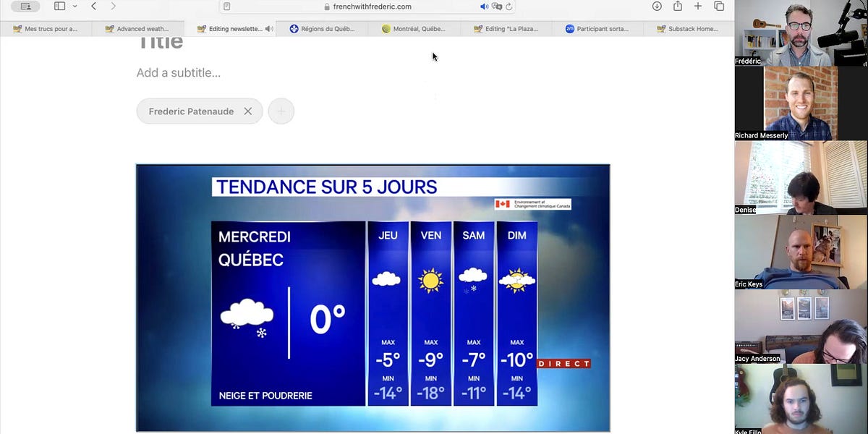Mute audio on the Editing newsletter tab

coord(268,29)
